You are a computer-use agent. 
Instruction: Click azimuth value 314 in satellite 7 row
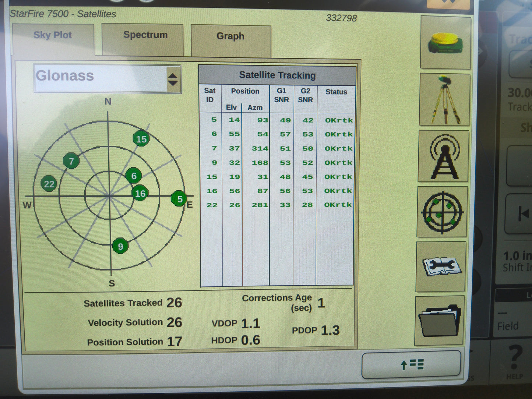click(260, 148)
